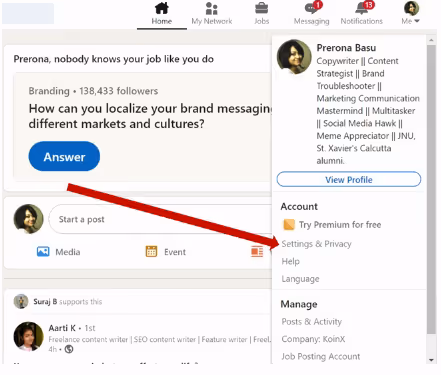The height and width of the screenshot is (375, 441).
Task: Open Company: KoinX page
Action: pos(313,339)
